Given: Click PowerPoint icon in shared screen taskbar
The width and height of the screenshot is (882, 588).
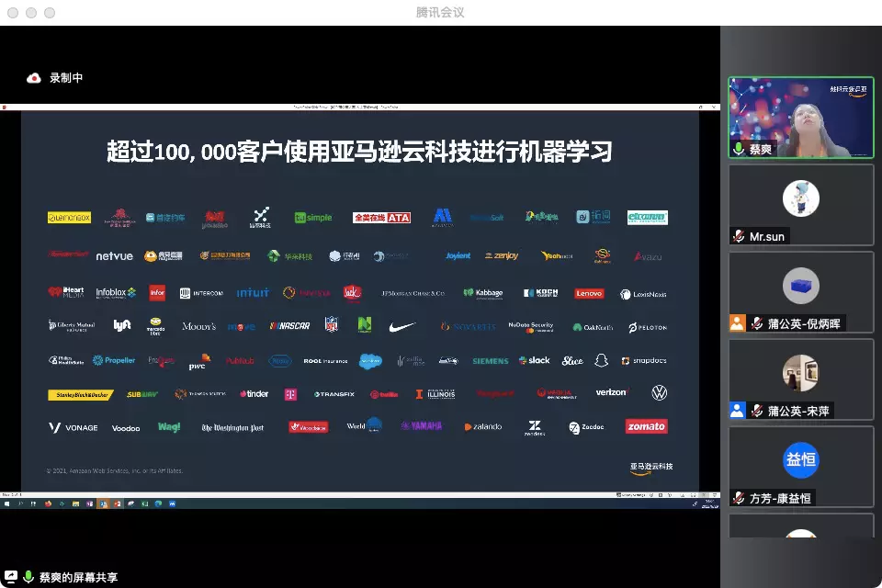Looking at the screenshot, I should tap(117, 503).
